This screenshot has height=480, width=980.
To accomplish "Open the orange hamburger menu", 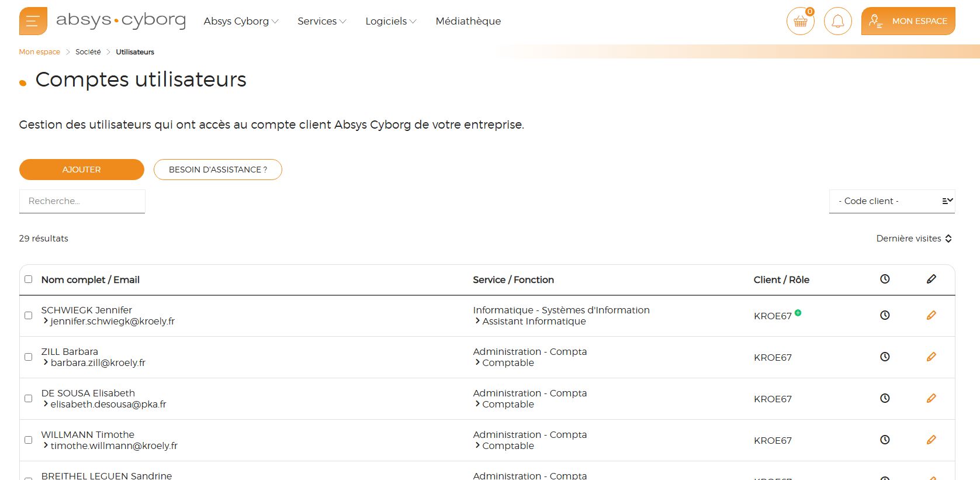I will [x=33, y=21].
